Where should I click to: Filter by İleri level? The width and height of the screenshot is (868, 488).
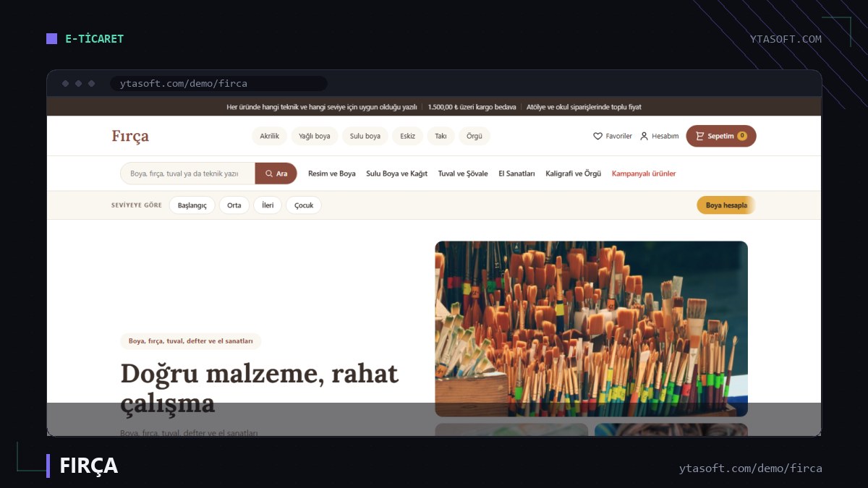pyautogui.click(x=268, y=205)
